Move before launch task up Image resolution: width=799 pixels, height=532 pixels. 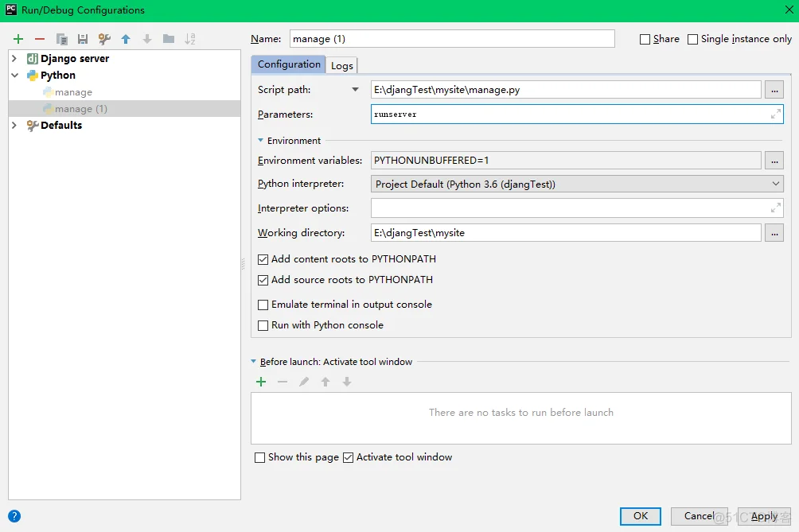pyautogui.click(x=325, y=382)
